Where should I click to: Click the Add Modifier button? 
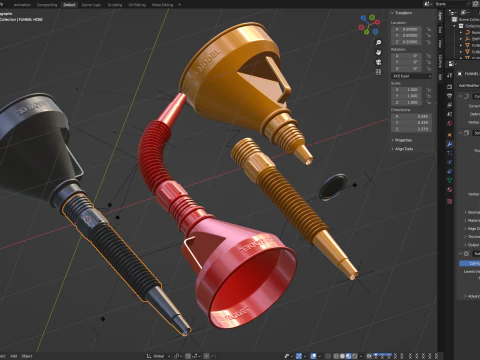point(469,85)
